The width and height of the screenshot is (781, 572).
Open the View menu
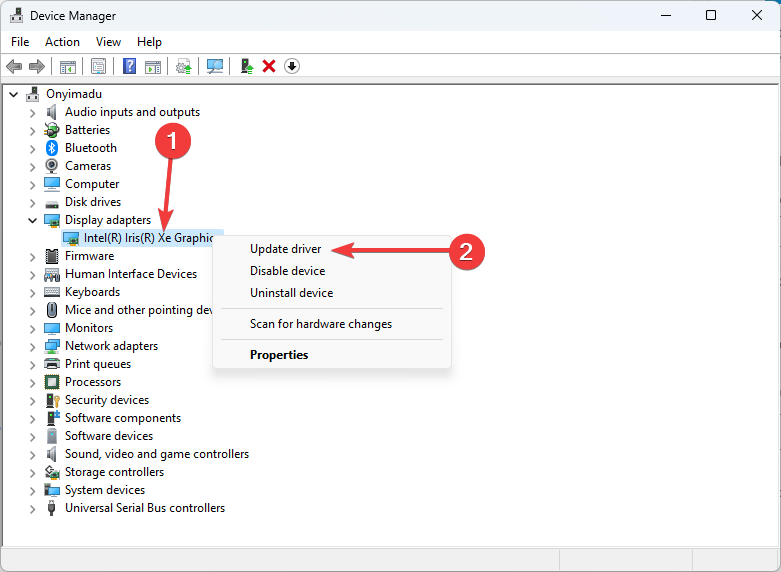(108, 42)
